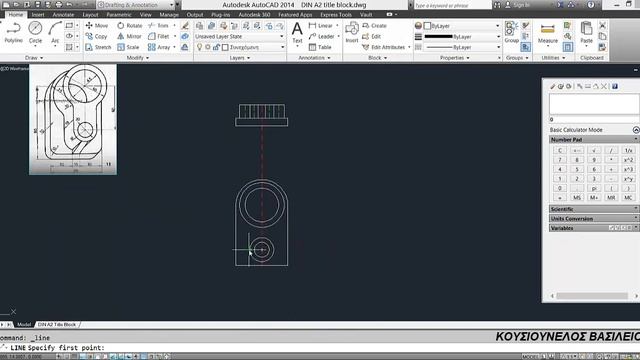This screenshot has height=360, width=640.
Task: Click the Edit Attributes tool
Action: coord(386,47)
